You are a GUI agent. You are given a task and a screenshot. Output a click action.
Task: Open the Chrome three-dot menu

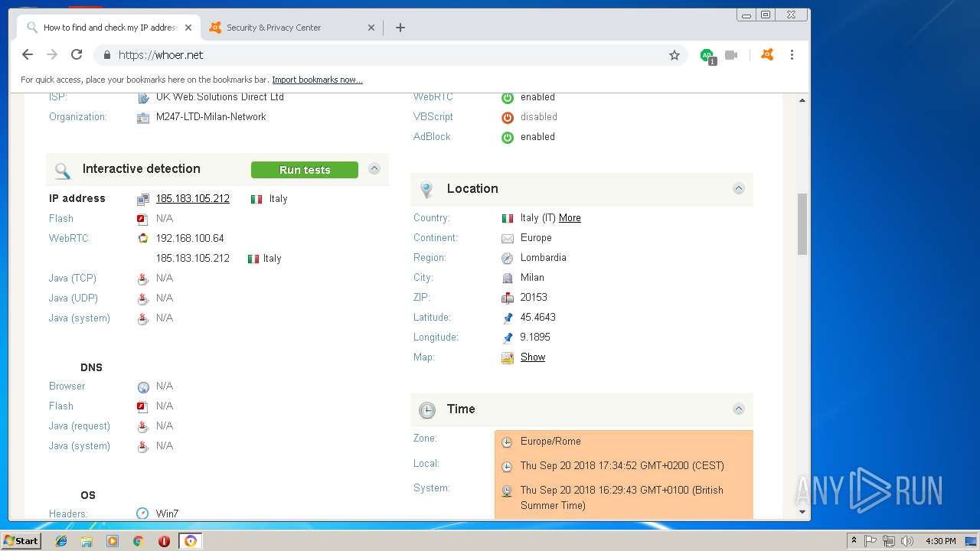(x=792, y=54)
